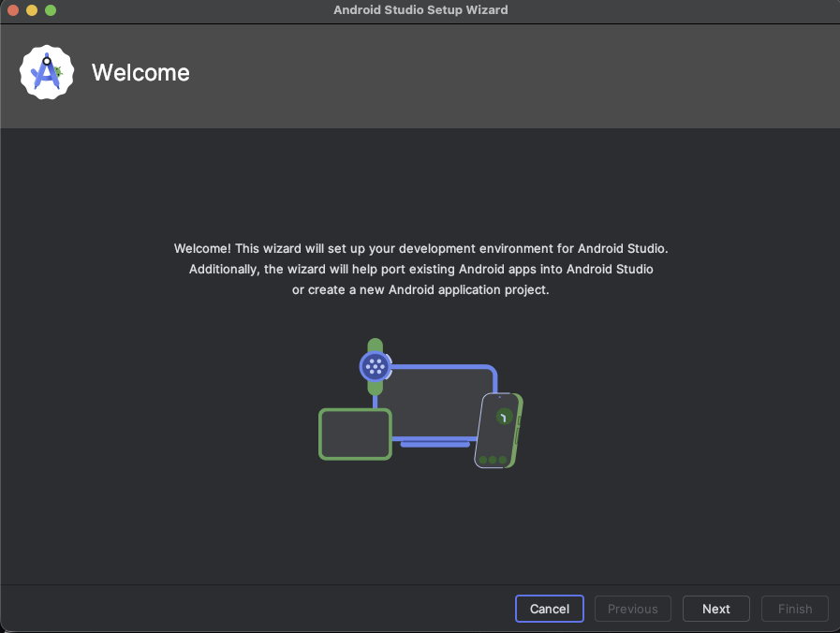
Task: Click the 'or create a new Android application project' line
Action: (x=420, y=289)
